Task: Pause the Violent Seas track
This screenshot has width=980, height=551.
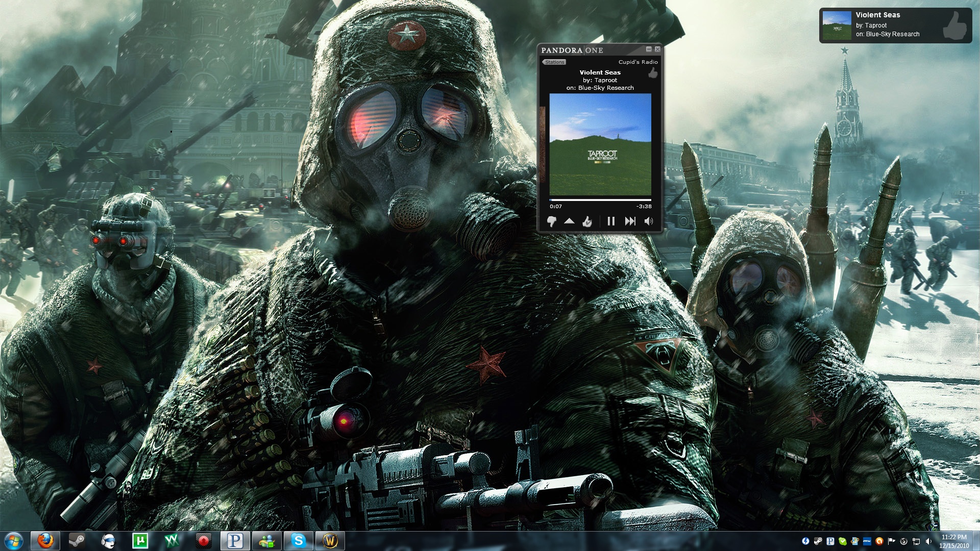Action: [611, 221]
